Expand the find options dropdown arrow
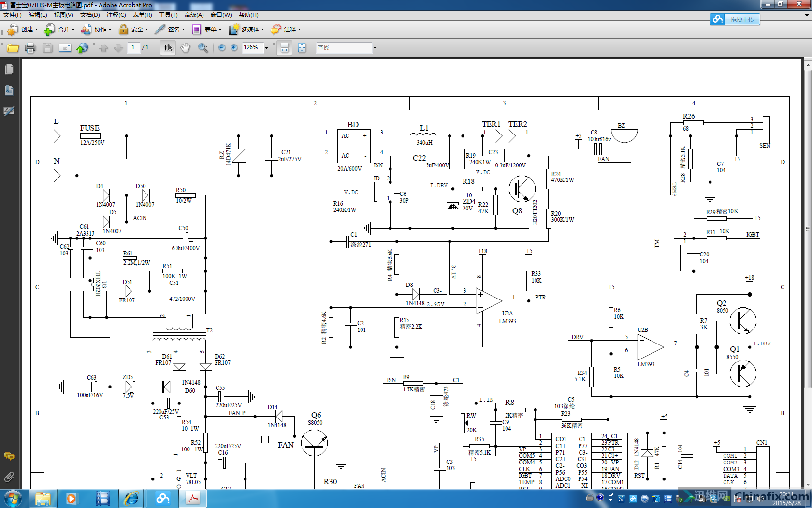Image resolution: width=812 pixels, height=508 pixels. pos(374,48)
